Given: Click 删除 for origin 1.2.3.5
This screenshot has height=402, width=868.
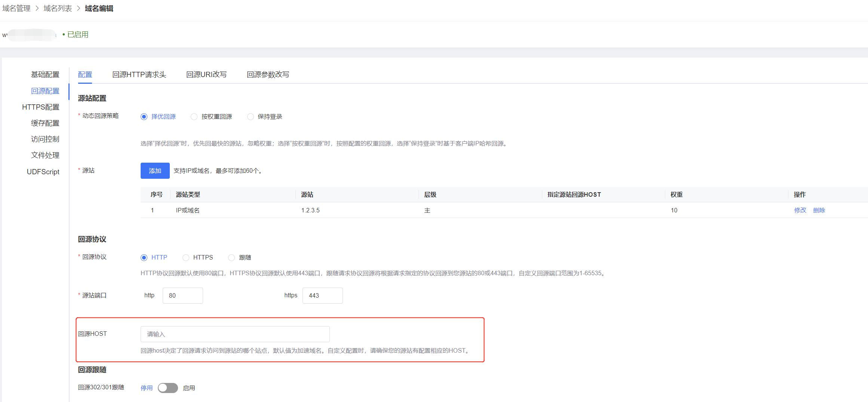Looking at the screenshot, I should [819, 210].
